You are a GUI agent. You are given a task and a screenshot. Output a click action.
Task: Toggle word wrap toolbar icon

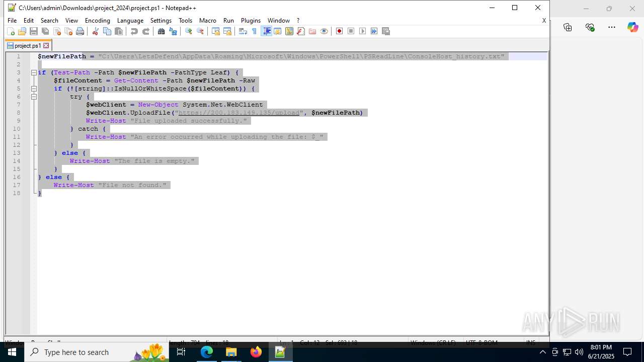coord(243,31)
